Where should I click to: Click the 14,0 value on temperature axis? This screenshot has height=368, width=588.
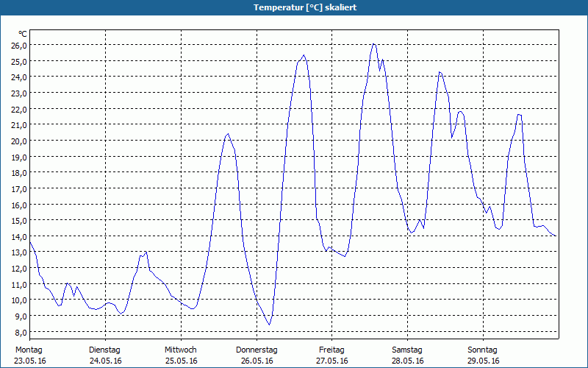point(18,236)
